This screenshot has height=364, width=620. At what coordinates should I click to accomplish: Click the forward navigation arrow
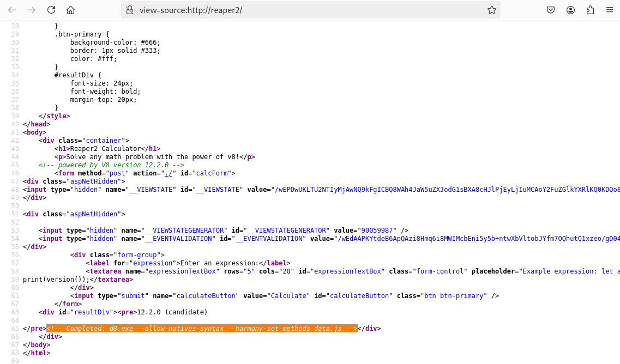tap(32, 10)
